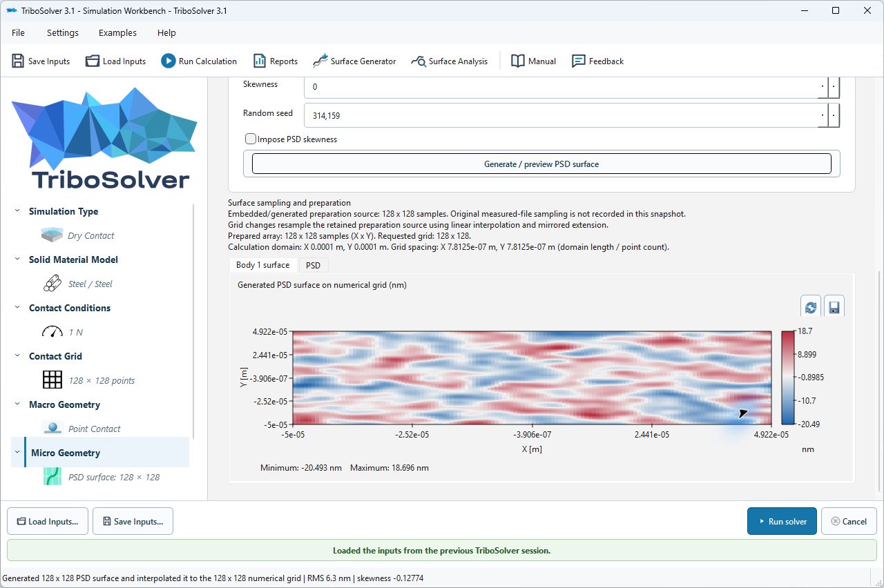This screenshot has width=884, height=588.
Task: Click Generate / preview PSD surface button
Action: 541,164
